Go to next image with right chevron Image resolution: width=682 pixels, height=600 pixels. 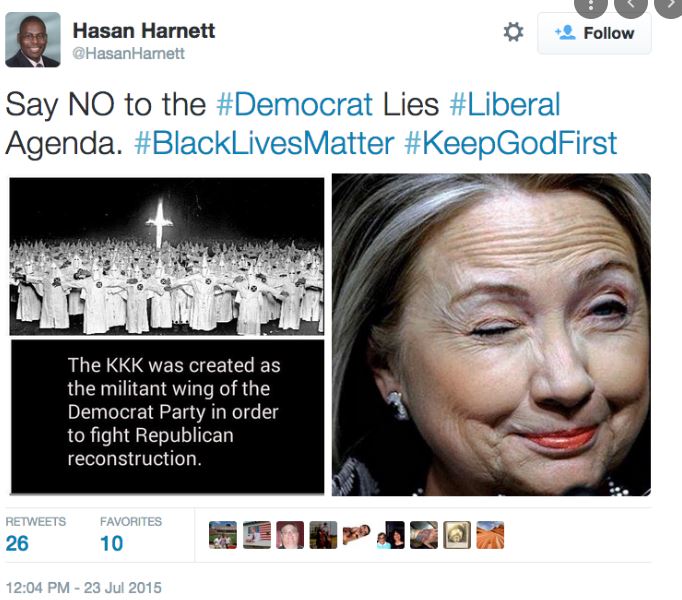[670, 5]
